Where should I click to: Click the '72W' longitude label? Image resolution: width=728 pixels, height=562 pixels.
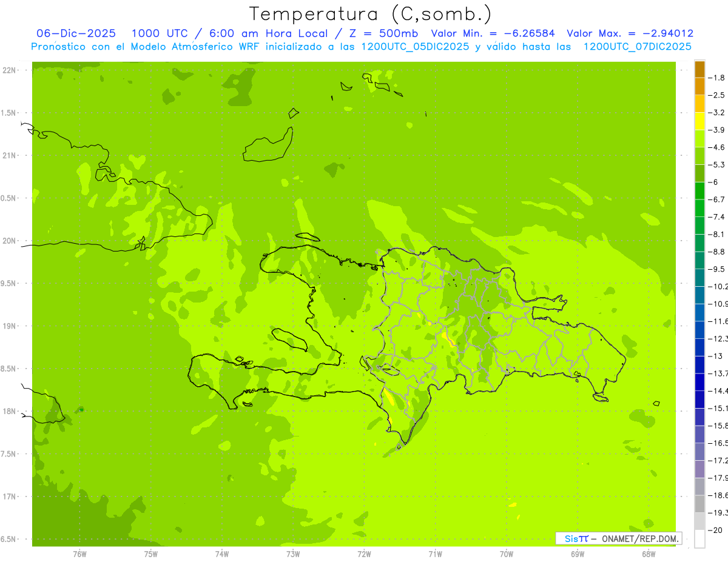[x=364, y=554]
